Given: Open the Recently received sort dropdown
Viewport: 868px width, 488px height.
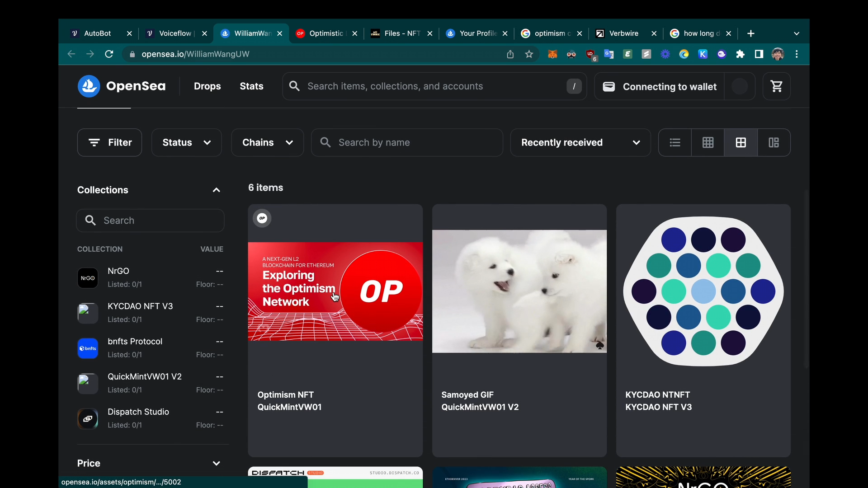Looking at the screenshot, I should coord(580,143).
